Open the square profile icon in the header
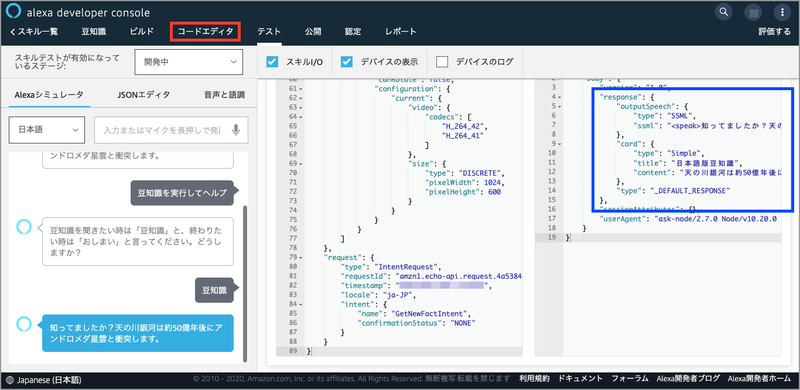 click(753, 12)
